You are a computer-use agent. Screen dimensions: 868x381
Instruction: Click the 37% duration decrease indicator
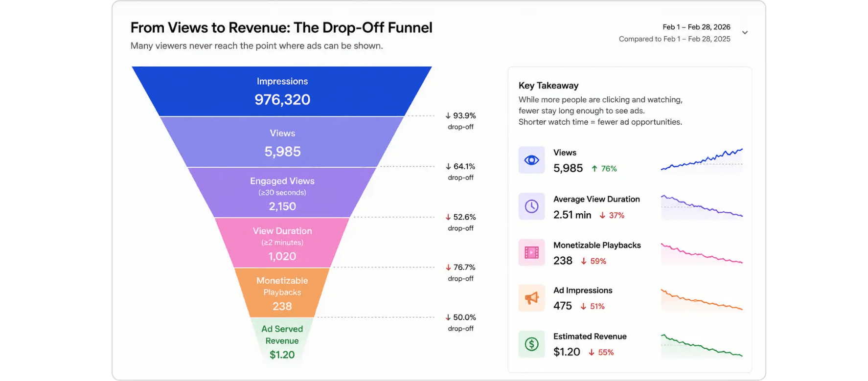612,215
